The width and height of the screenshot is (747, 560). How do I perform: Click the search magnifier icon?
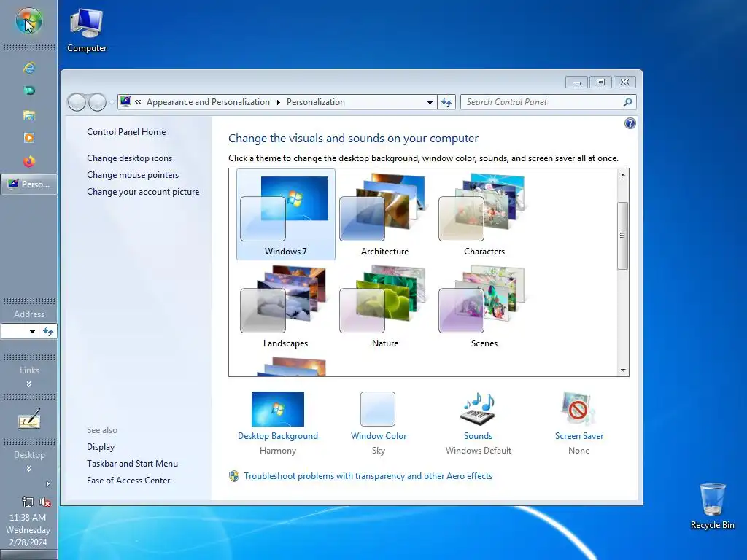[x=627, y=102]
